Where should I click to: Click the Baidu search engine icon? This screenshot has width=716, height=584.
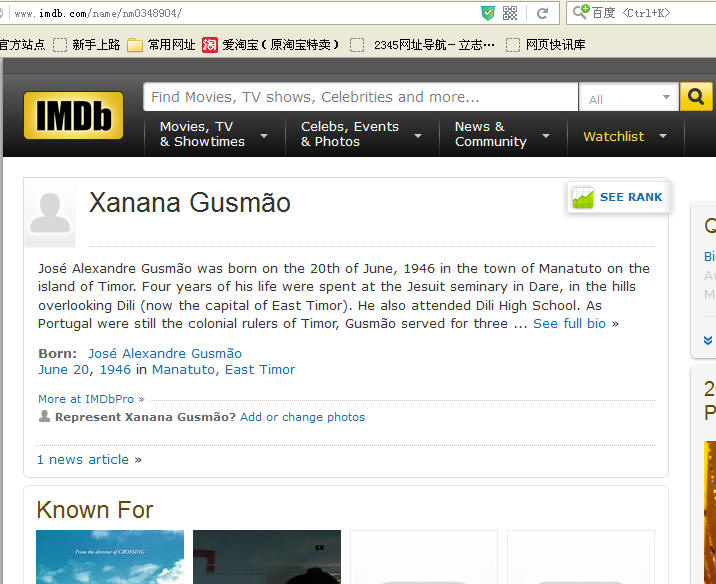581,11
